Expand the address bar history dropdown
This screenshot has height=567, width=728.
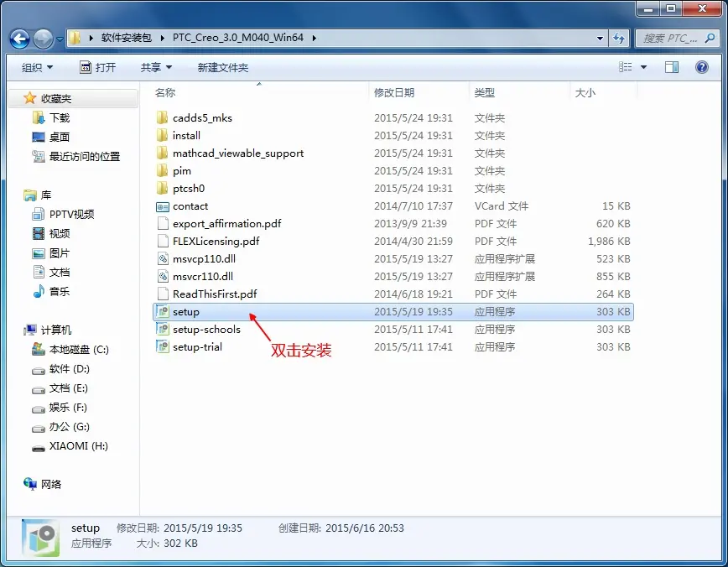(x=600, y=38)
